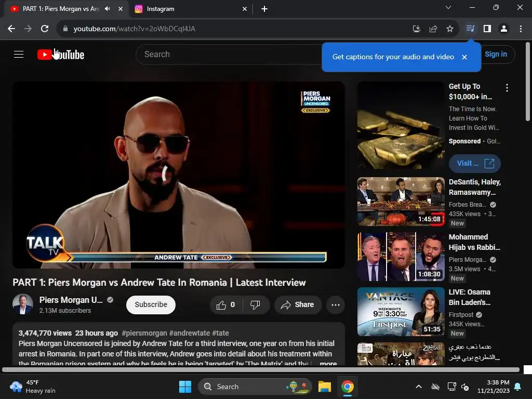532x399 pixels.
Task: Open the Chrome profile avatar
Action: (504, 29)
